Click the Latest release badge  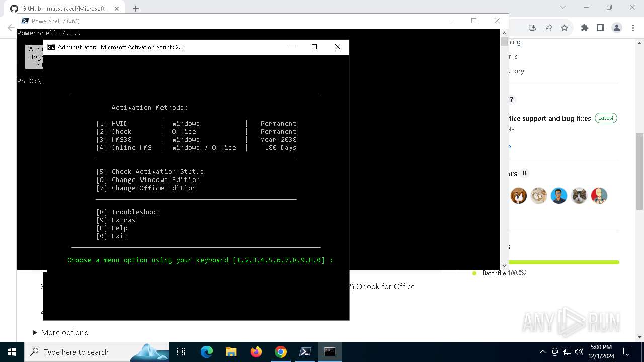coord(606,118)
